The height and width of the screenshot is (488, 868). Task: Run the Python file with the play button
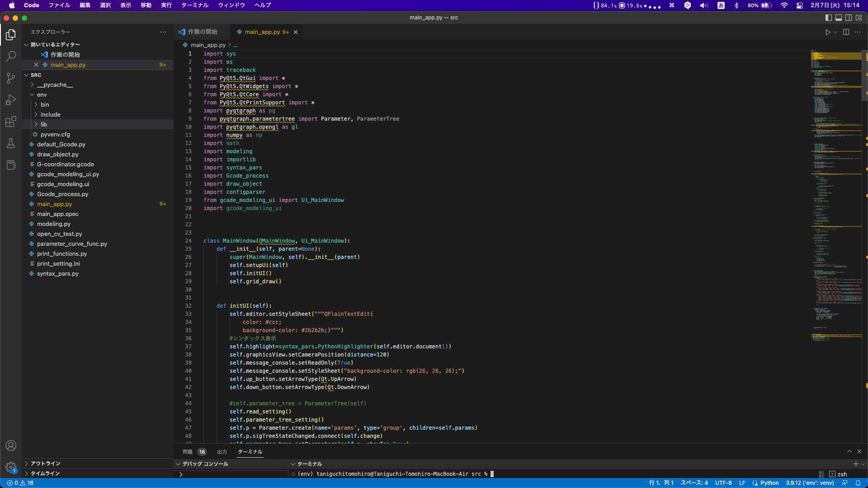point(828,32)
